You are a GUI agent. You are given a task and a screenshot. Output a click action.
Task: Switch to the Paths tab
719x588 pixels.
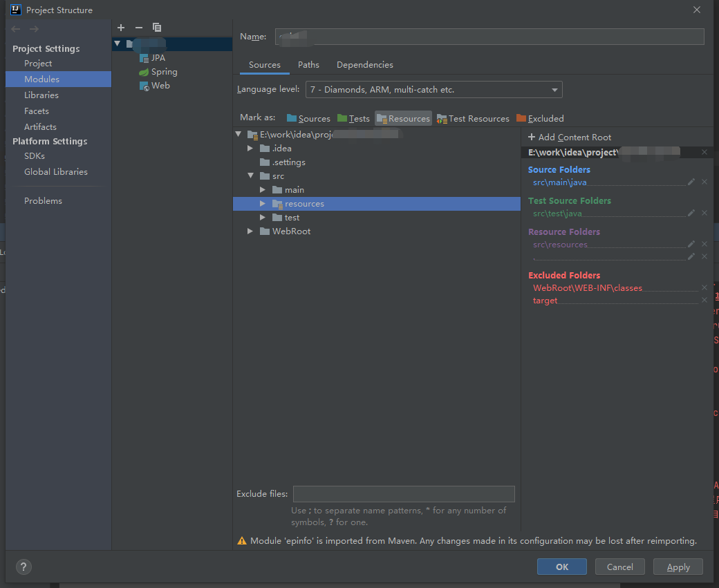coord(308,65)
